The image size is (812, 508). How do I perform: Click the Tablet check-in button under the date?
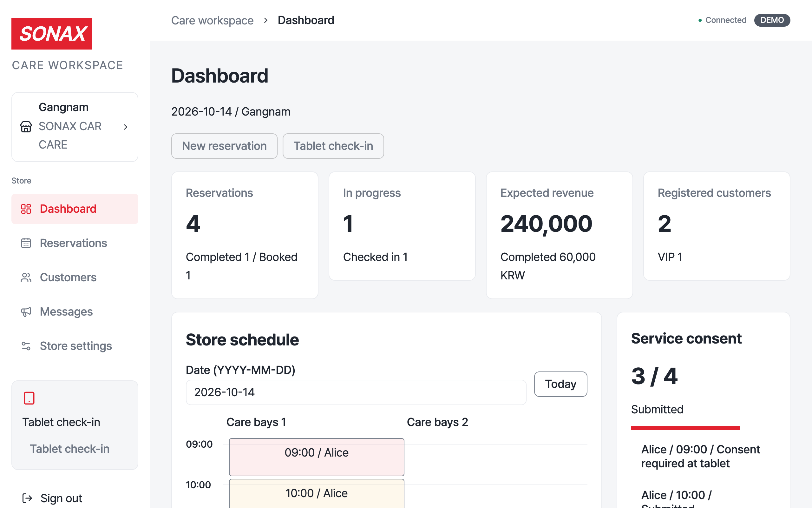pos(333,146)
